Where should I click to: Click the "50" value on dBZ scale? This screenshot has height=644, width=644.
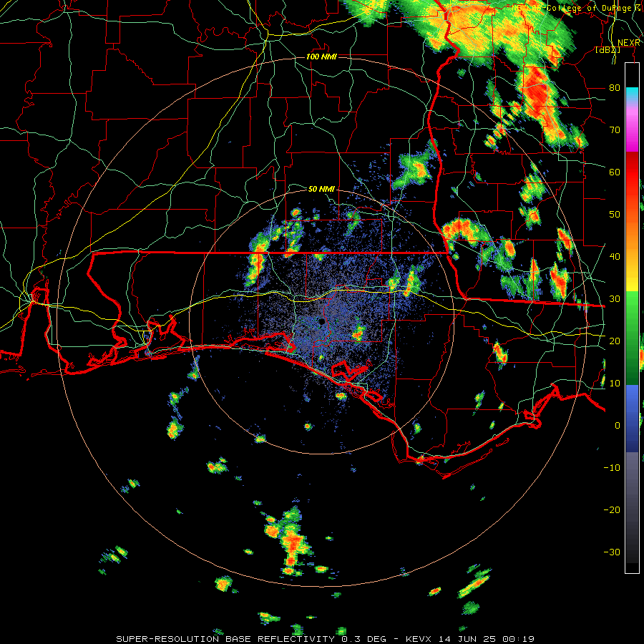[615, 215]
